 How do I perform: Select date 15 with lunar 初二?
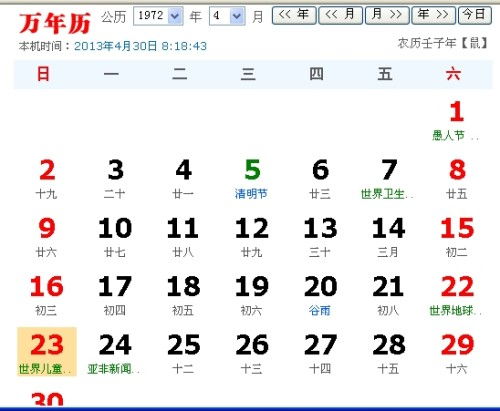(x=457, y=238)
